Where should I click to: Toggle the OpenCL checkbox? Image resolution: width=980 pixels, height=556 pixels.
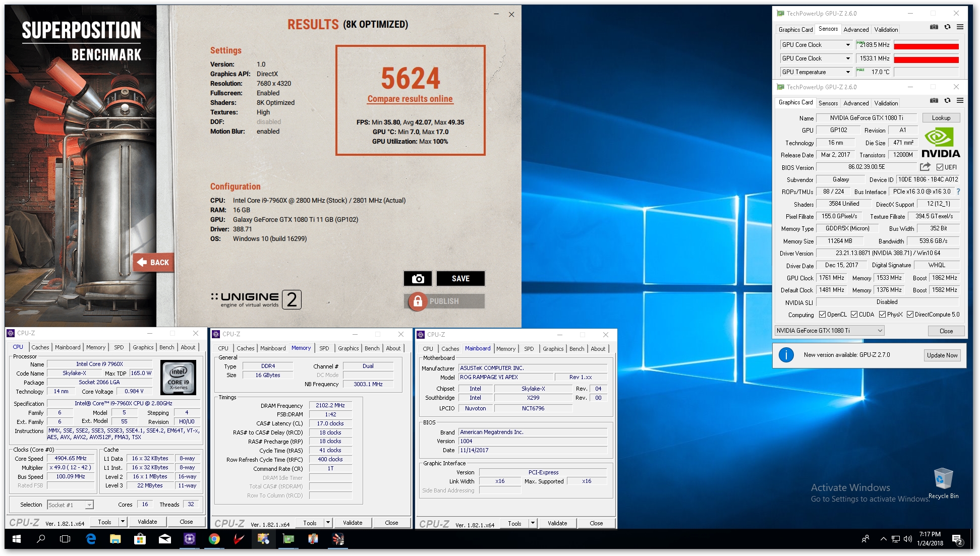822,315
